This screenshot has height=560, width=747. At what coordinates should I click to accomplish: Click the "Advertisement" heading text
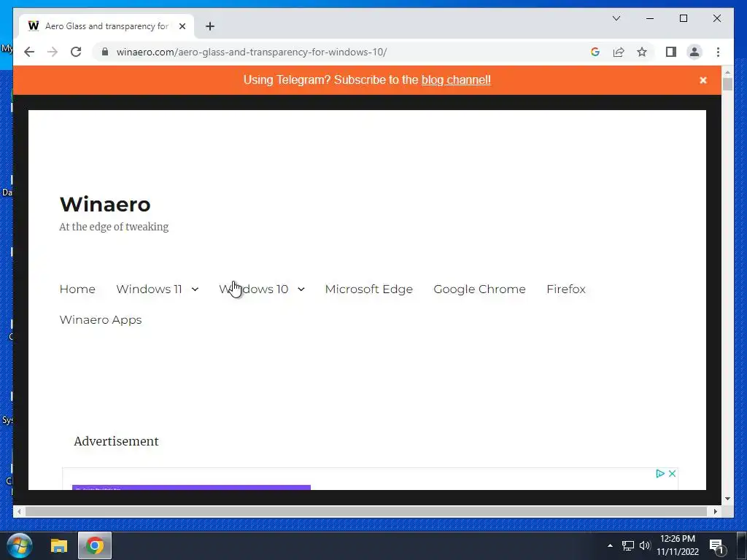click(116, 441)
